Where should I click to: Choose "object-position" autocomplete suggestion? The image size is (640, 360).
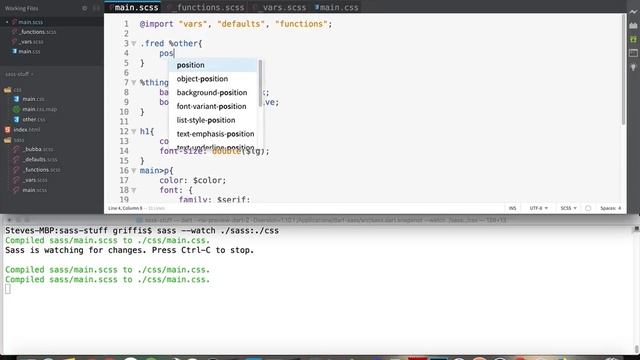tap(213, 79)
